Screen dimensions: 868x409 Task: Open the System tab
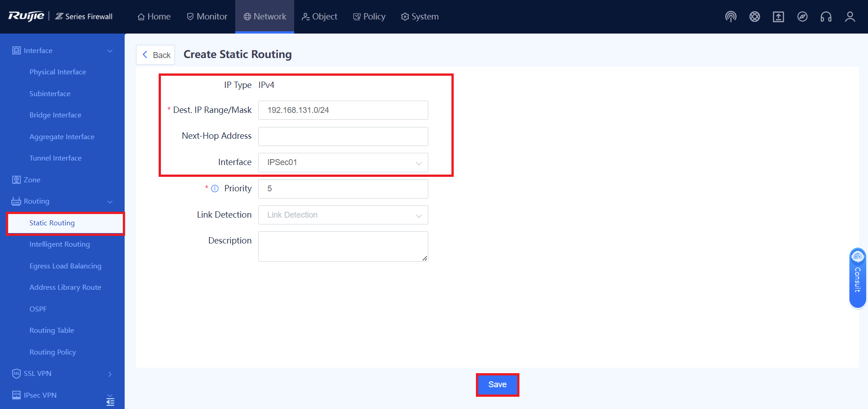tap(420, 17)
